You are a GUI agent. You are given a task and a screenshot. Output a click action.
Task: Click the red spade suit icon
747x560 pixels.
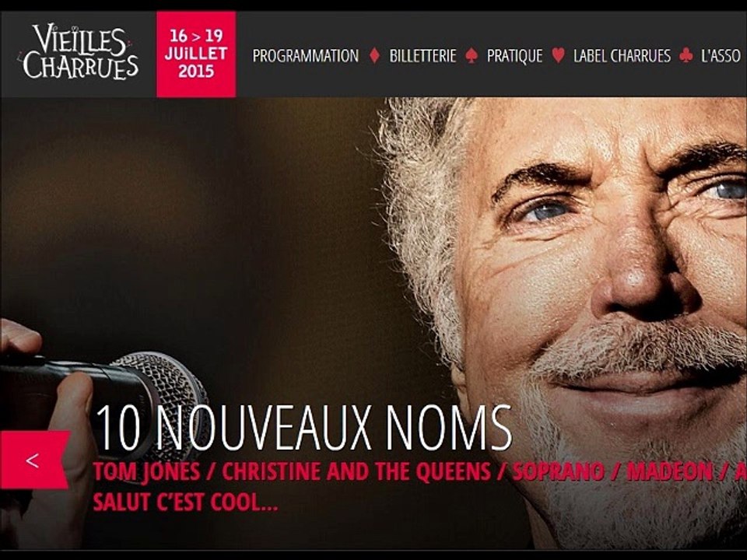[472, 56]
